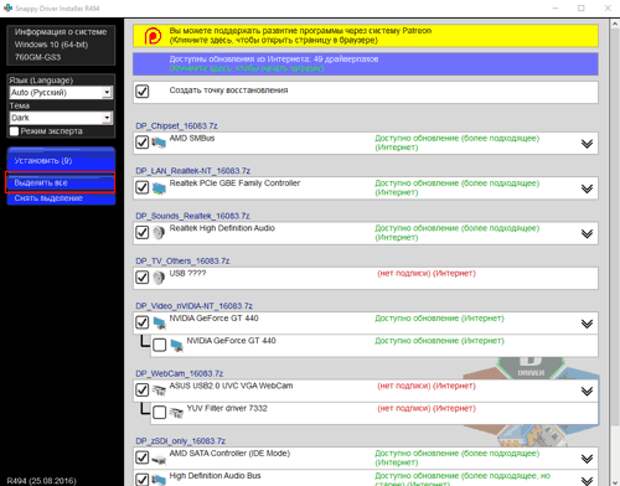Uncheck the ASUS USB2.0 UVC VGA WebCam checkbox

pos(142,390)
